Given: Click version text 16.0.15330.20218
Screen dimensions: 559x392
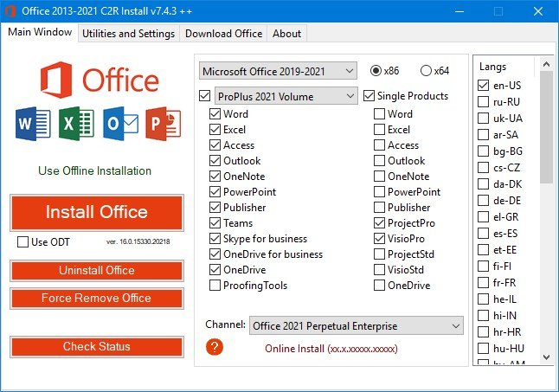Looking at the screenshot, I should click(x=138, y=241).
